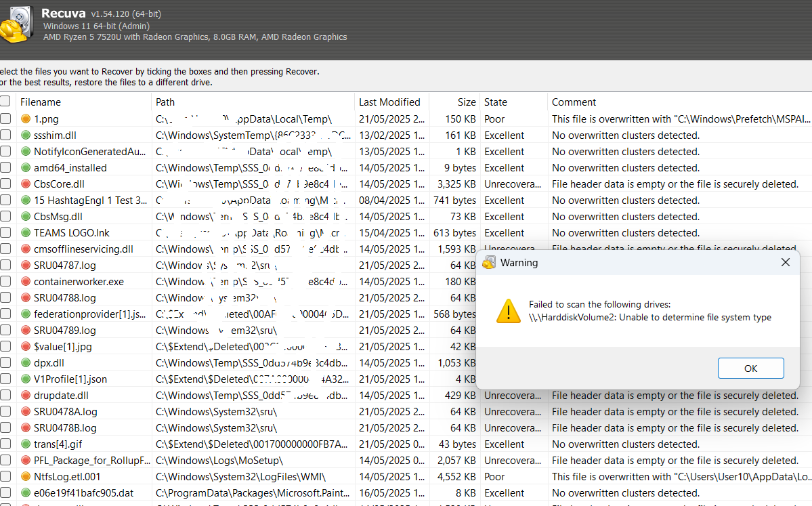Screen dimensions: 812x506
Task: Click the green status dot of amd64_installed
Action: click(25, 167)
